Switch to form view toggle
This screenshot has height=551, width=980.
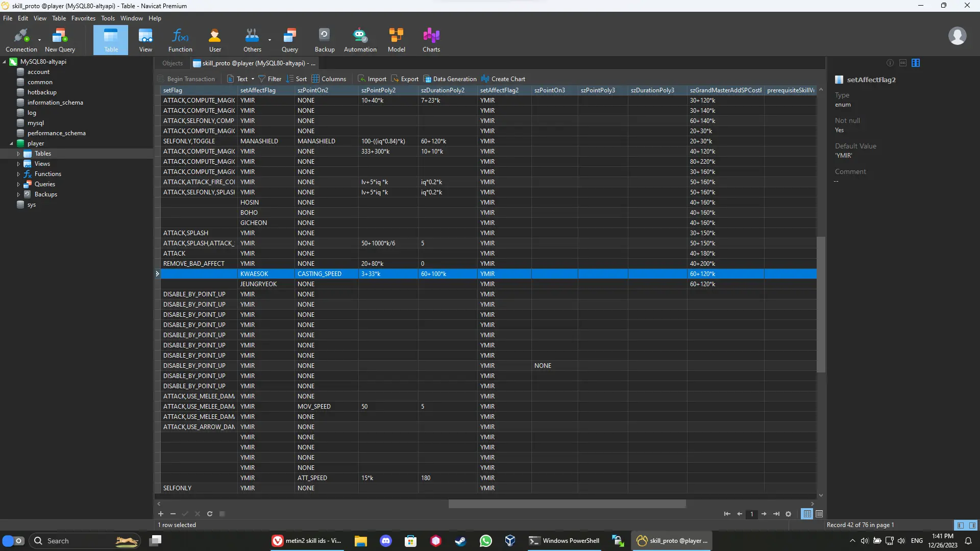pos(819,514)
